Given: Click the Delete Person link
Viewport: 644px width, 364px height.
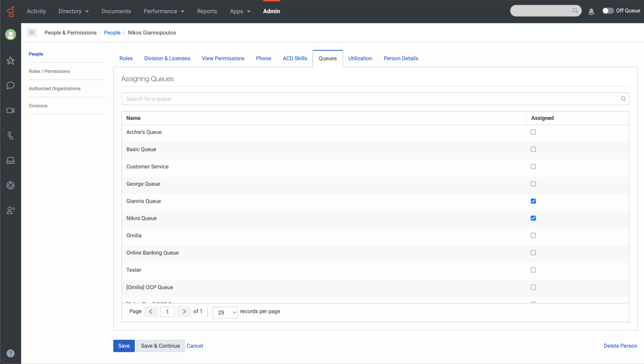Looking at the screenshot, I should tap(620, 346).
